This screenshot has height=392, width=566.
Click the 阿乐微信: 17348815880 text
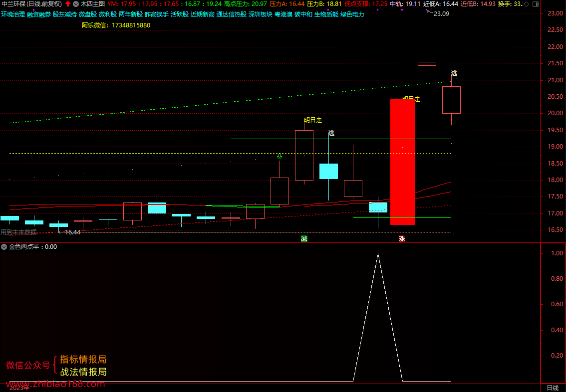(x=116, y=25)
